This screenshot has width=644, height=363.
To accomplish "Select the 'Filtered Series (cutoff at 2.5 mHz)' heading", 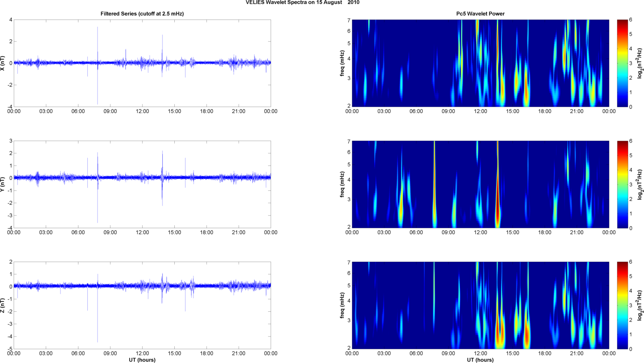I will click(142, 14).
